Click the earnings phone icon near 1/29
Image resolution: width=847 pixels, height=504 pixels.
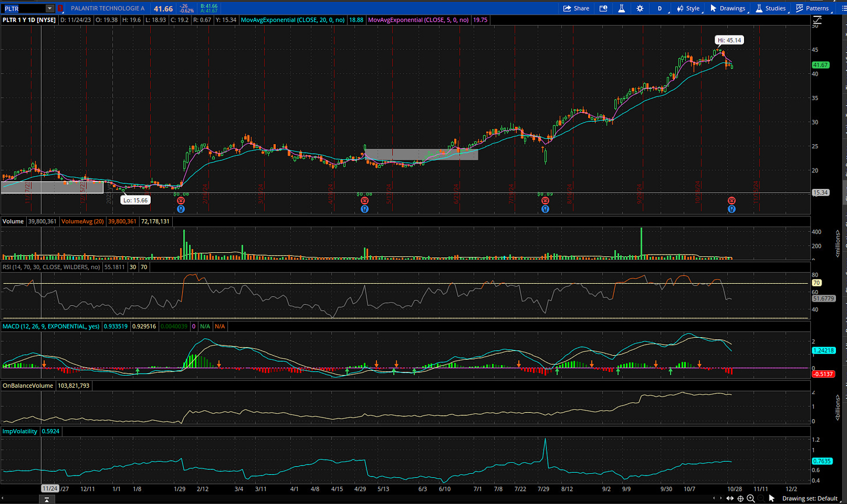coord(181,201)
